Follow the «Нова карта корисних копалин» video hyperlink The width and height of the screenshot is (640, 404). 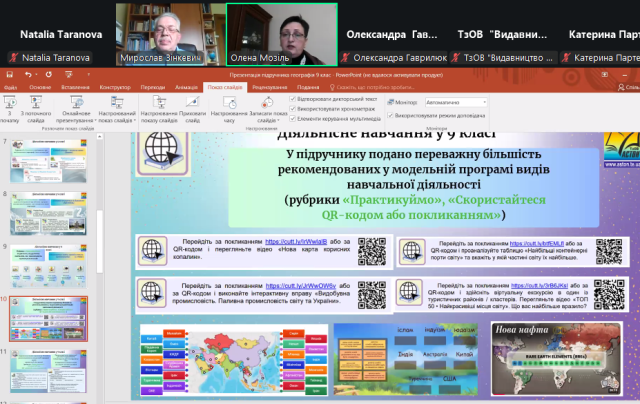pos(296,242)
